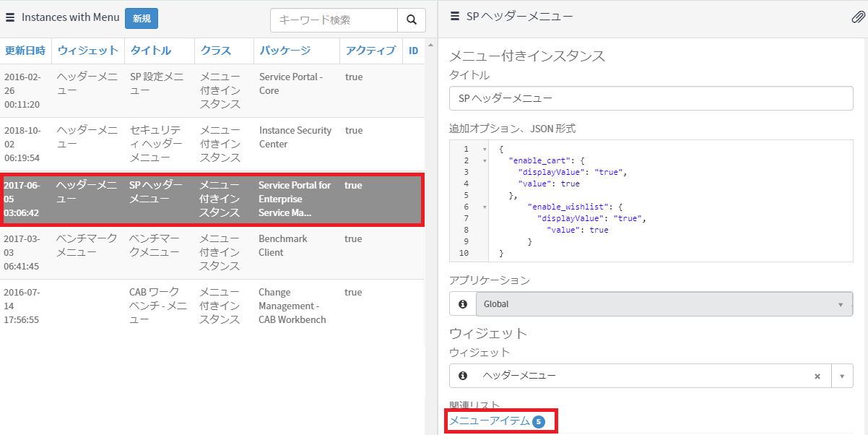Select the SP 設定メニュー row title
Viewport: 868px width, 435px height.
click(157, 84)
